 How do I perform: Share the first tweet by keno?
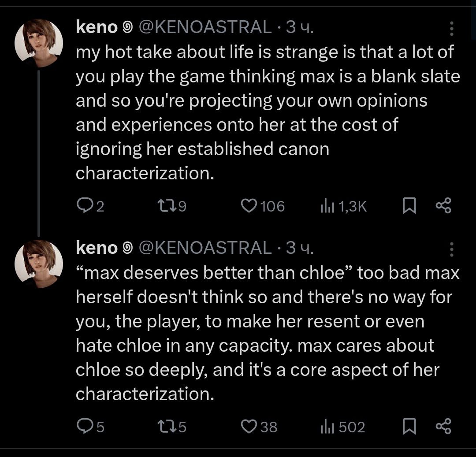443,206
